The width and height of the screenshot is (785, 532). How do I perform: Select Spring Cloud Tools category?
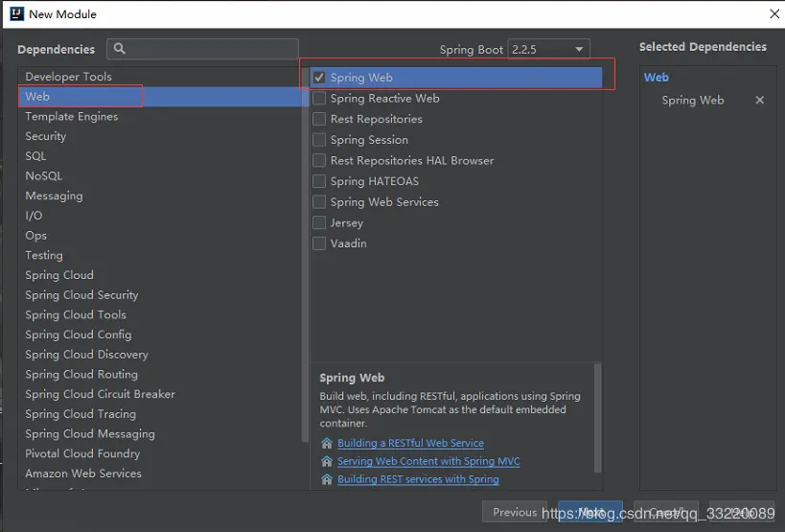[160, 314]
